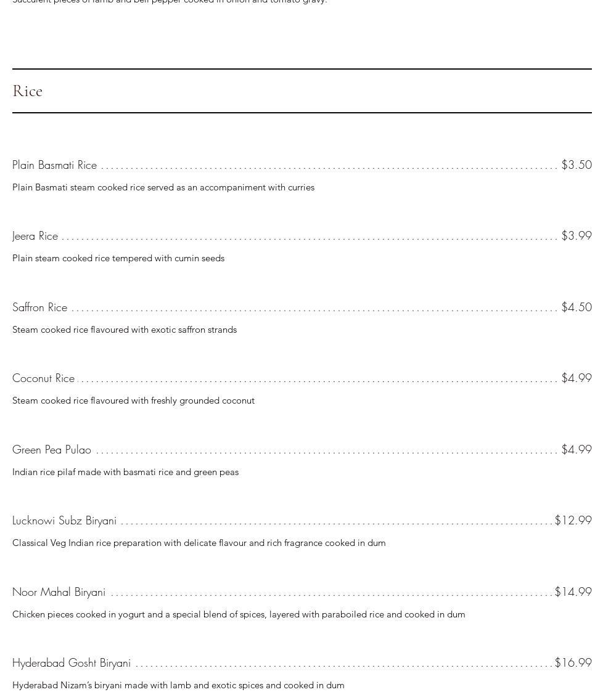
Task: Select the Coconut Rice menu item
Action: 43,378
